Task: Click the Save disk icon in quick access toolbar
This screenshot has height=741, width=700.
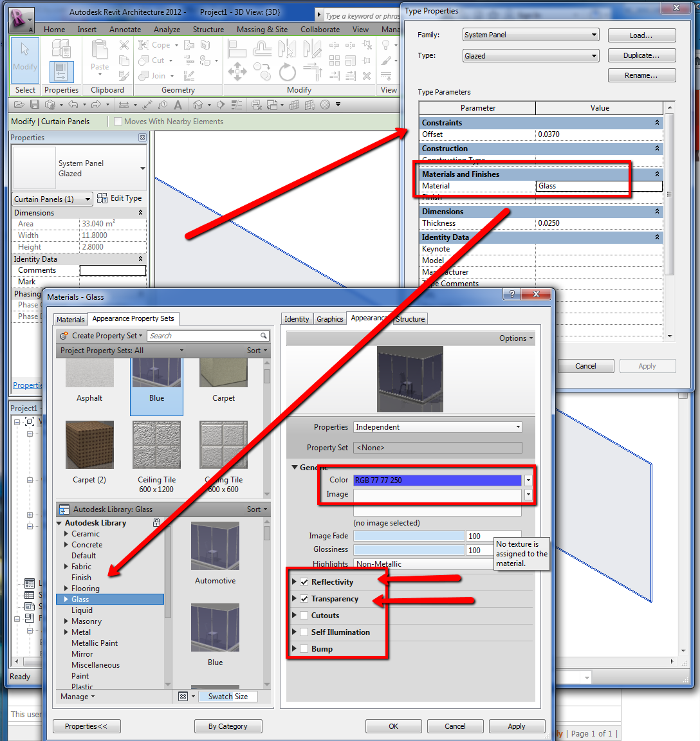Action: 35,104
